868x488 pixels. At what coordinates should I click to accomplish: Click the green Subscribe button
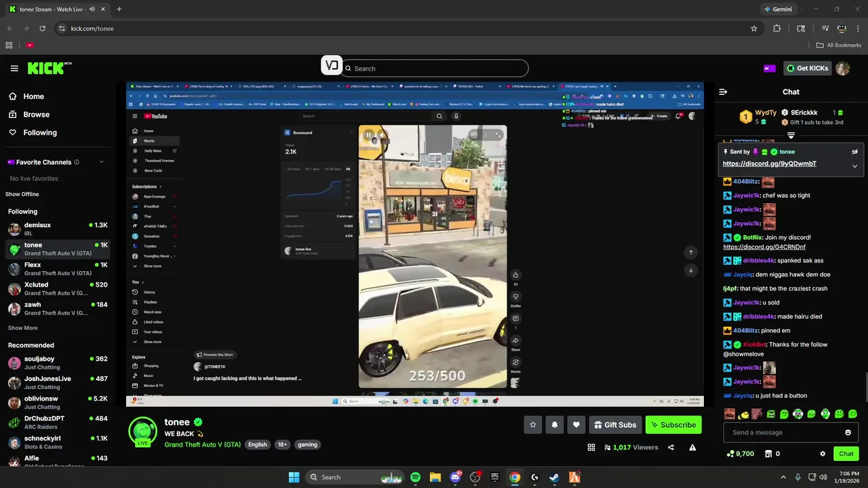point(673,425)
